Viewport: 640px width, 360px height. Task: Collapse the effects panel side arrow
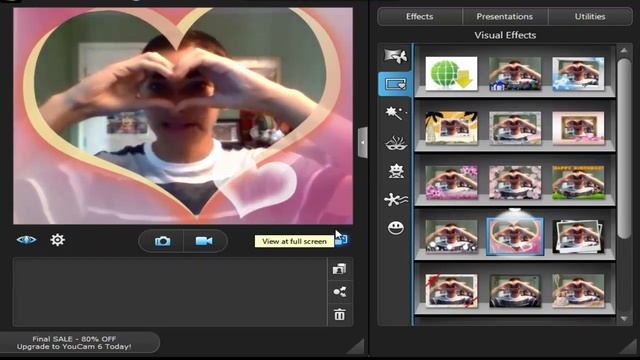pyautogui.click(x=362, y=142)
